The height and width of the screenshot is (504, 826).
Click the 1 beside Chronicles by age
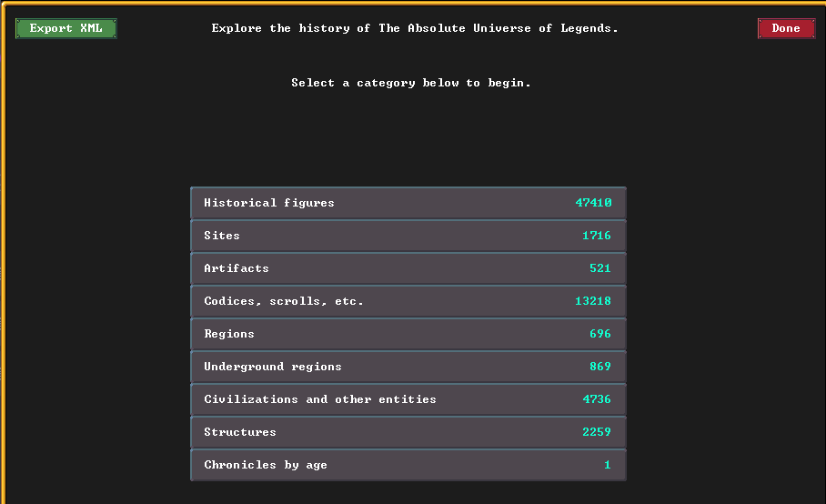pos(608,465)
